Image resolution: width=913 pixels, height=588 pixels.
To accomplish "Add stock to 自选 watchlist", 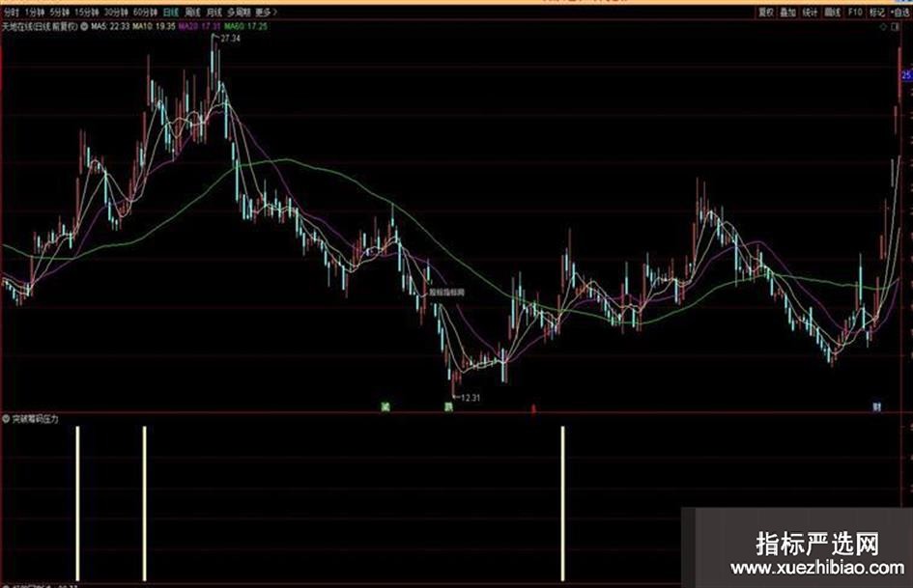I will click(899, 13).
